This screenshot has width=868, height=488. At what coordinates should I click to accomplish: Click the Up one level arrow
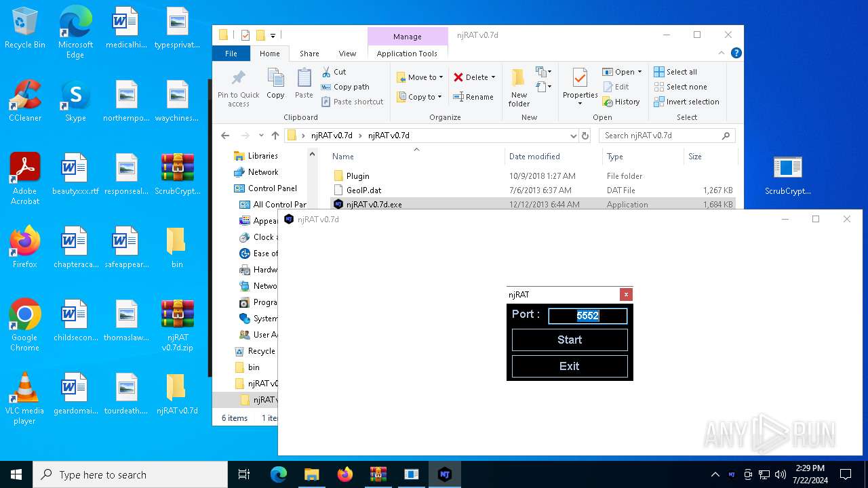point(275,136)
